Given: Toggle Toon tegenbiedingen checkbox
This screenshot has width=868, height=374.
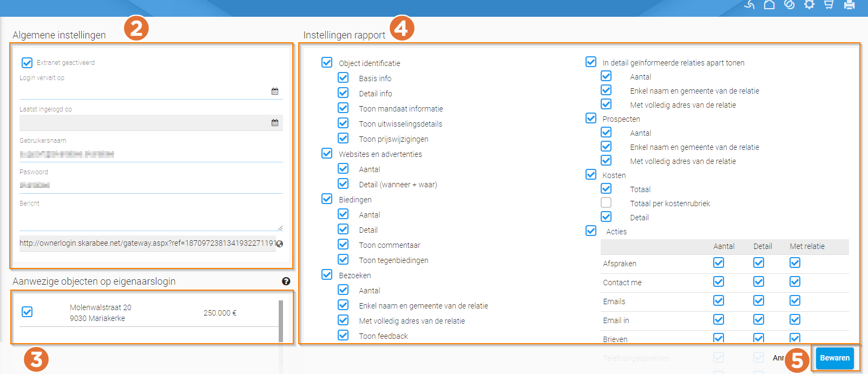Looking at the screenshot, I should click(343, 259).
